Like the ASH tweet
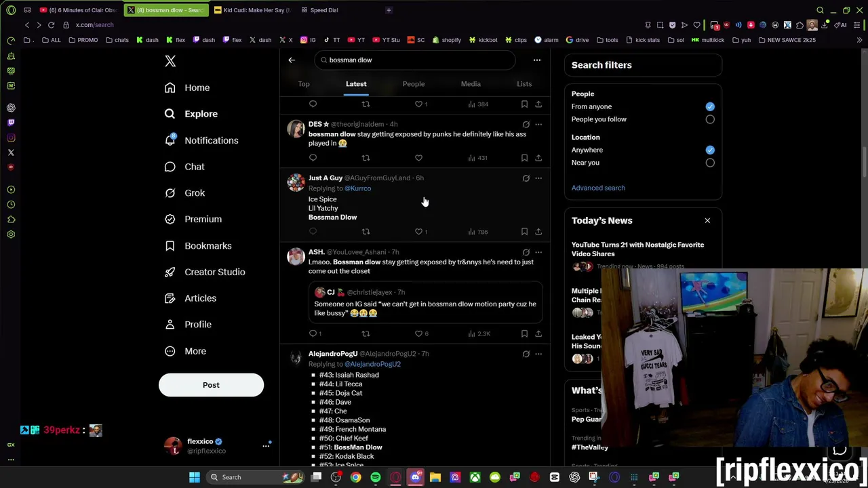The width and height of the screenshot is (868, 488). tap(418, 333)
